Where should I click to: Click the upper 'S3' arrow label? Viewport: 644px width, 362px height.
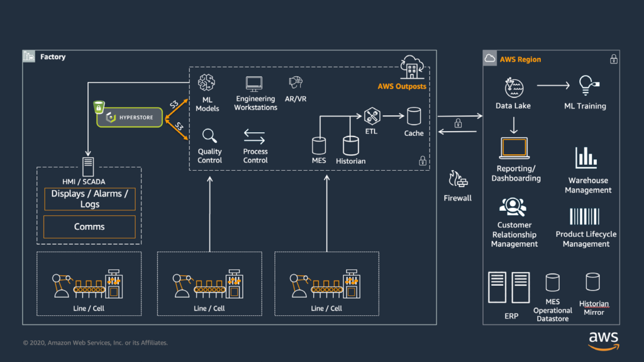(174, 105)
